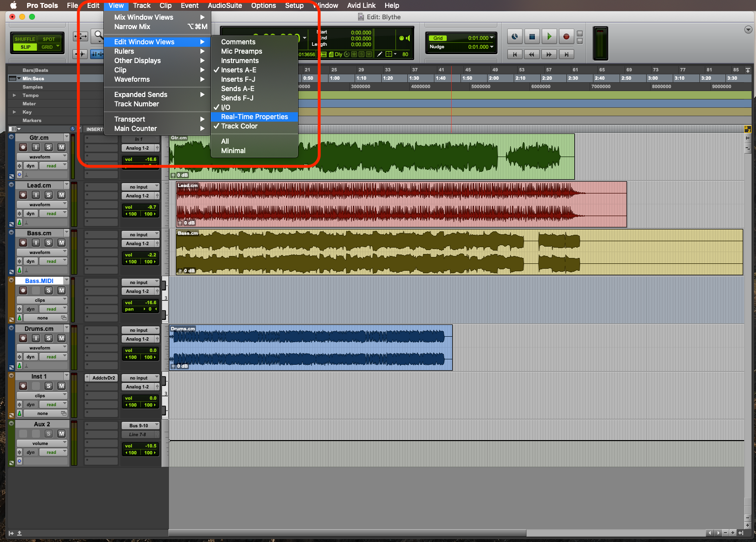Open Gtr.cm waveform track view selector
The image size is (756, 542).
pos(41,157)
